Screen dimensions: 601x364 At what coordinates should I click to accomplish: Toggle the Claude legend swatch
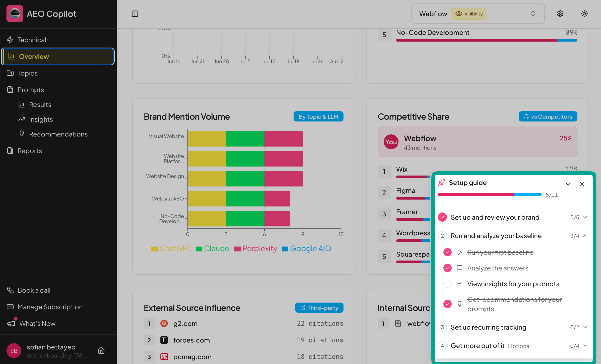click(199, 249)
